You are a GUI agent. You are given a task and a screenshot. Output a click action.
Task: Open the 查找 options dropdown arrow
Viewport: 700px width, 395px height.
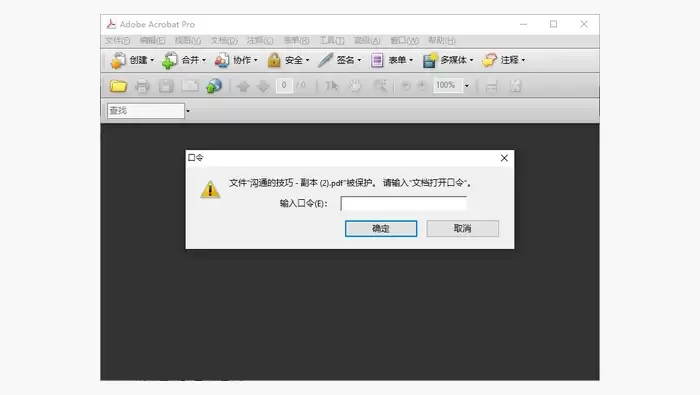pyautogui.click(x=188, y=111)
